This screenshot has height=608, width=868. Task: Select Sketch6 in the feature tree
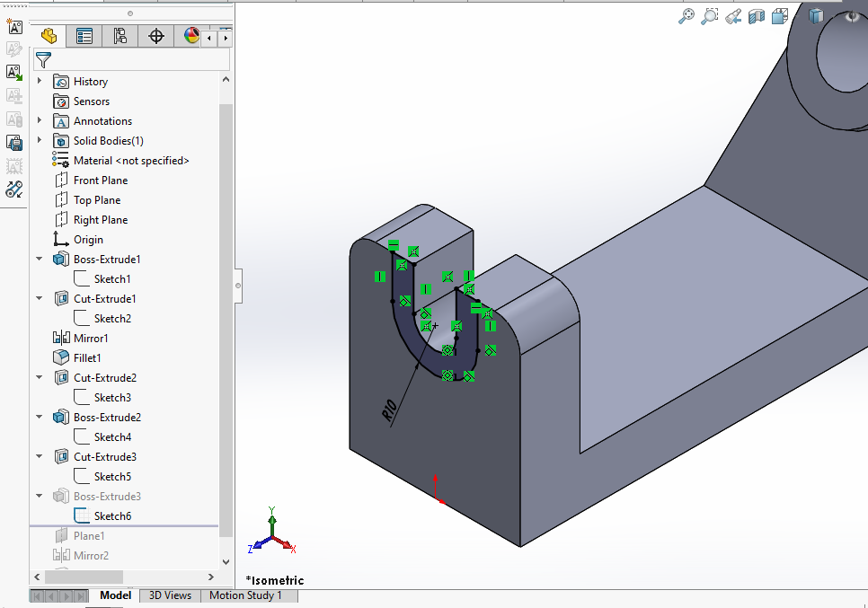tap(112, 516)
